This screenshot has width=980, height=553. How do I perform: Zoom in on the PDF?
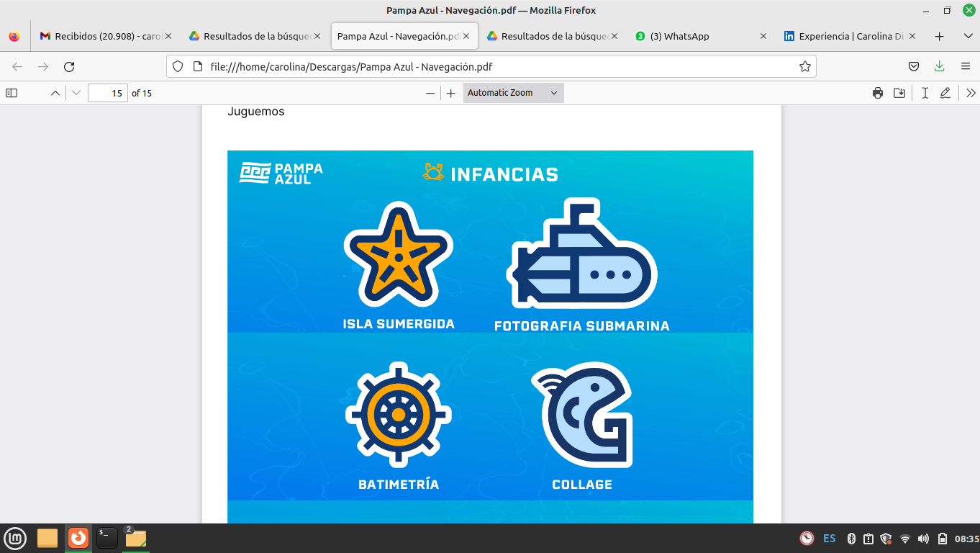tap(451, 93)
